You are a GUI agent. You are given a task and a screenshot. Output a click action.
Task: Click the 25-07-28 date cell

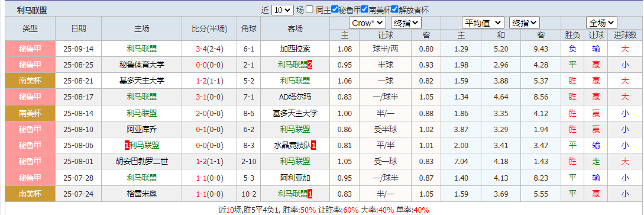coord(79,178)
